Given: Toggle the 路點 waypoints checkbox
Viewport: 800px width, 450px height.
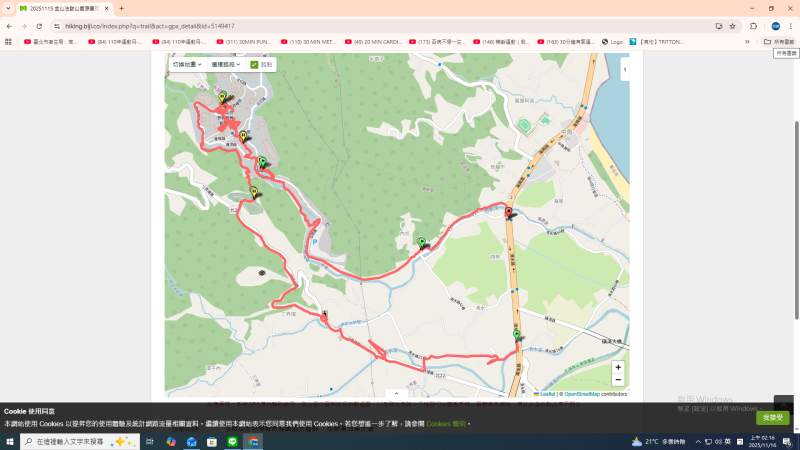Looking at the screenshot, I should 261,64.
